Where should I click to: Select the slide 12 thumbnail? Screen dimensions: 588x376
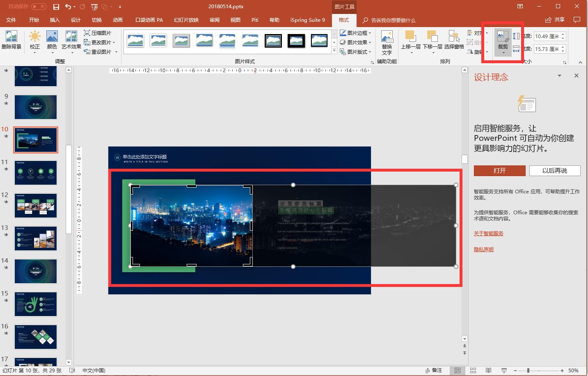click(36, 206)
